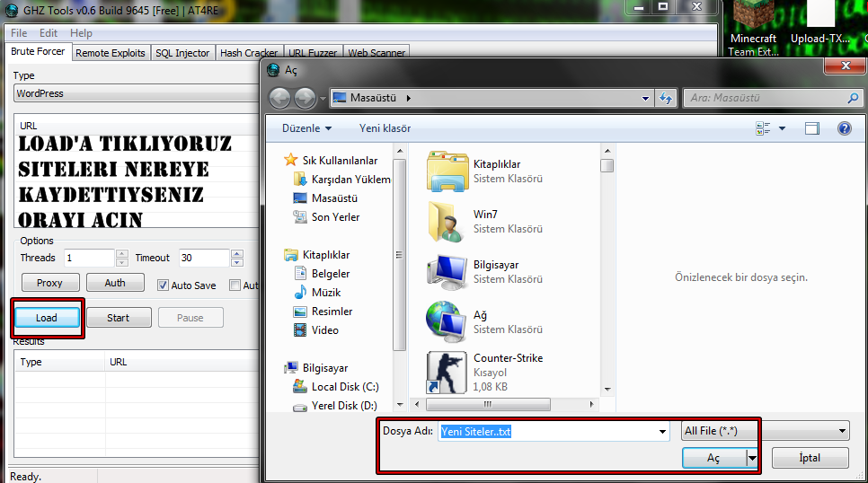
Task: Open the WordPress Type dropdown
Action: pos(137,93)
